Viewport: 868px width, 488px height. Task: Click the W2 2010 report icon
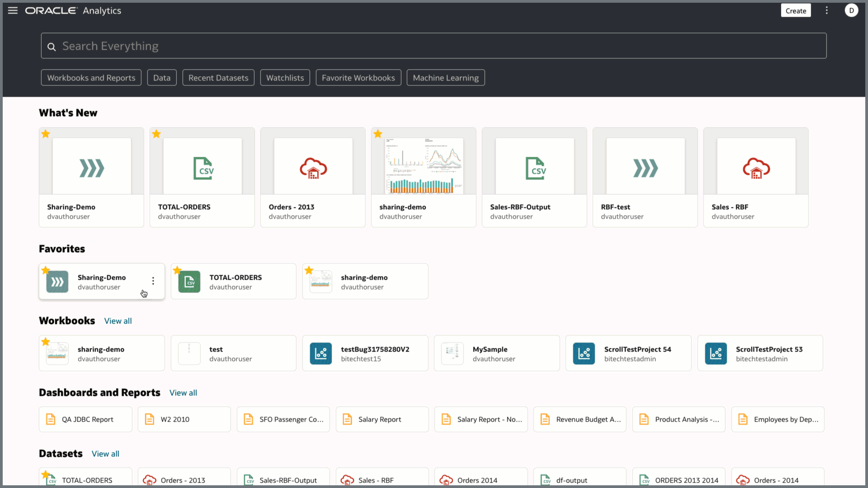coord(150,419)
